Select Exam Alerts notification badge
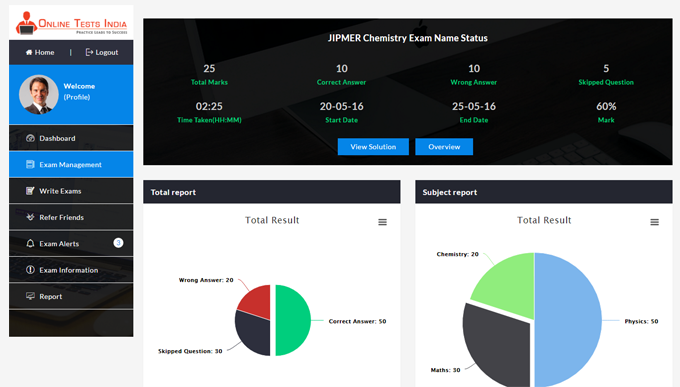The height and width of the screenshot is (387, 680). (118, 243)
